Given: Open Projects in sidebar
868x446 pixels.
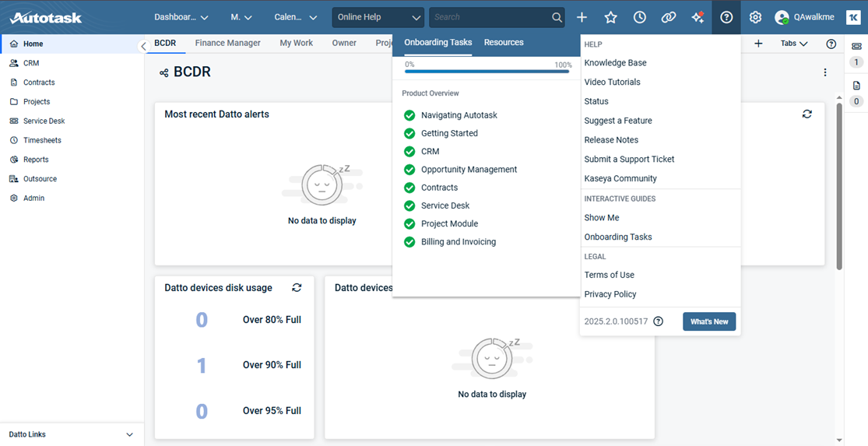Looking at the screenshot, I should (72, 102).
